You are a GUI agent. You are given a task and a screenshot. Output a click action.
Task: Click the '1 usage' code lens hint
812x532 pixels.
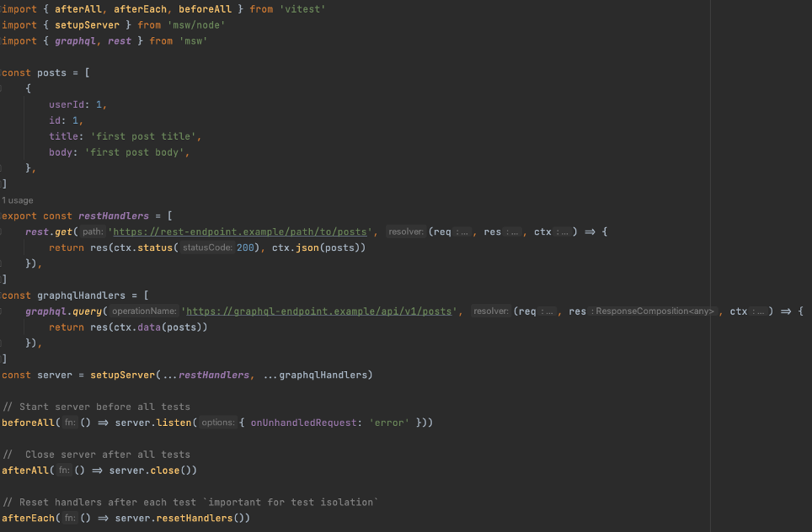[x=18, y=200]
